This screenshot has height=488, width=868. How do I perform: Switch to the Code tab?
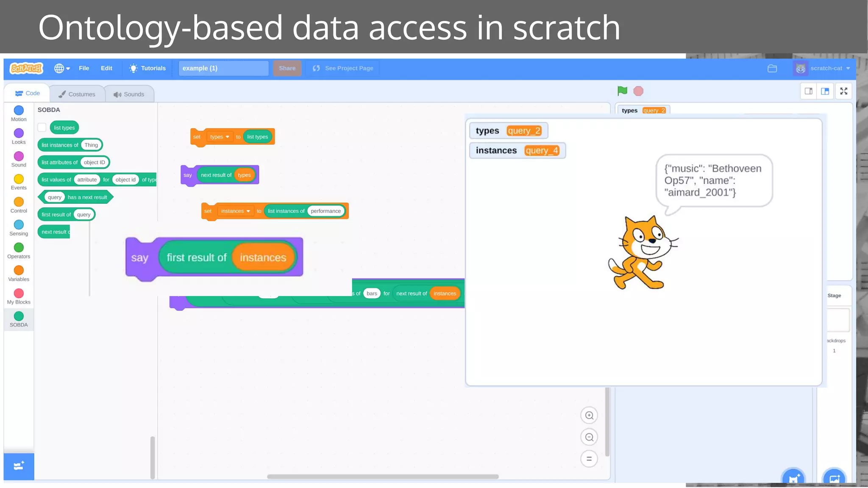point(27,93)
